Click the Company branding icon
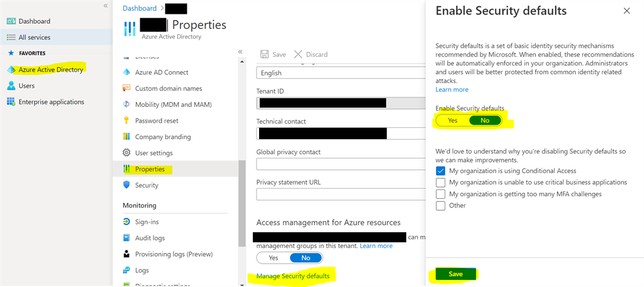644x287 pixels. [x=126, y=137]
